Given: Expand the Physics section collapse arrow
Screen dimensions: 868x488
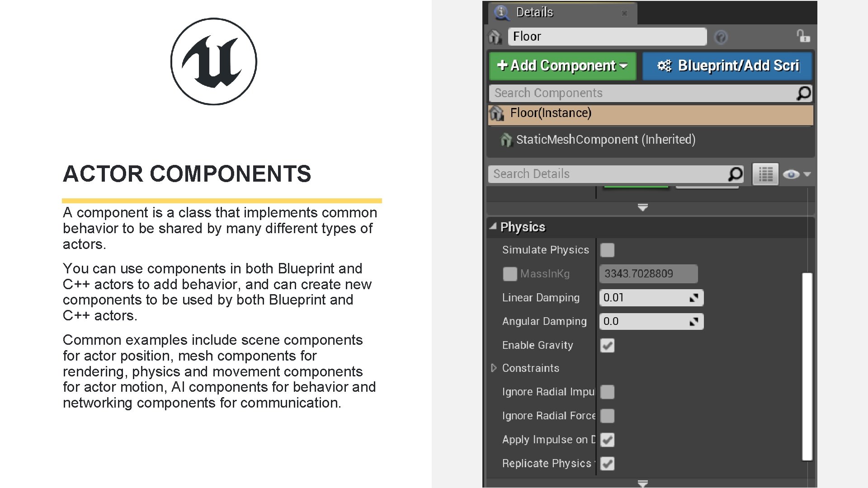Looking at the screenshot, I should pyautogui.click(x=496, y=226).
